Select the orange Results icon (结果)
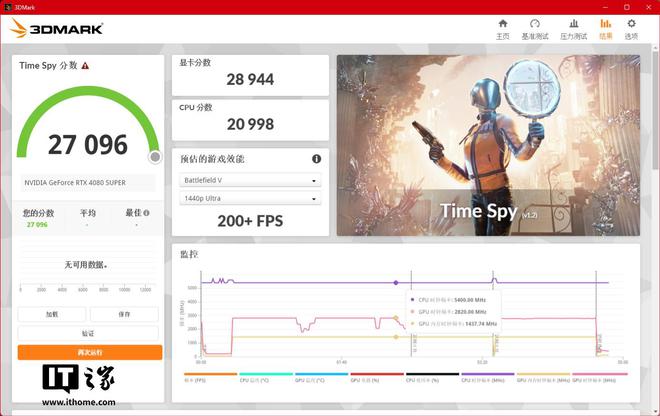Viewport: 660px width, 416px height. pos(606,29)
